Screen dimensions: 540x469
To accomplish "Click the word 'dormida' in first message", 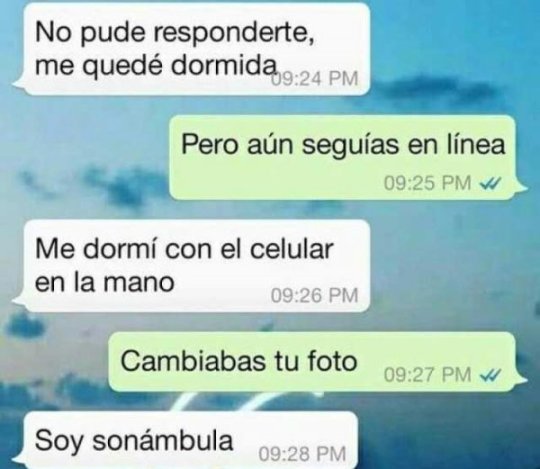I will pos(224,64).
